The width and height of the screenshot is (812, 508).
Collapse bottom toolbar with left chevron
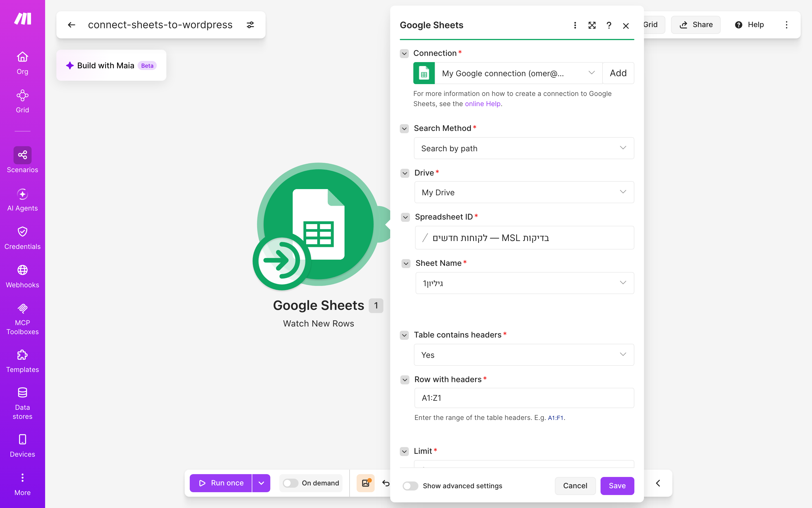[x=658, y=483]
